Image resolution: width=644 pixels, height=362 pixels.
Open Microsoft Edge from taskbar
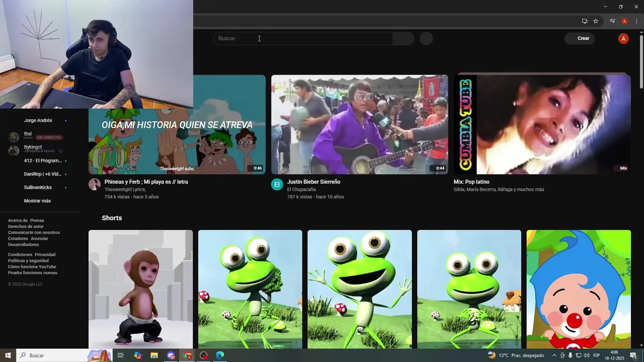[220, 355]
